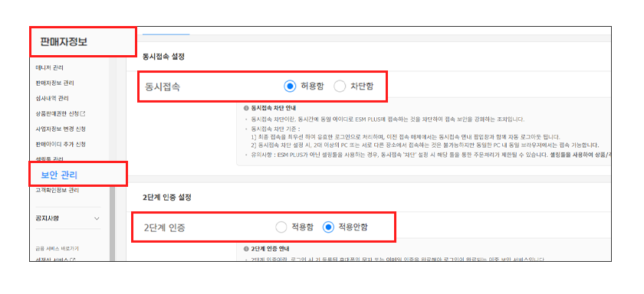Screen dimensions: 644x294
Task: Click the info icon beside 2단계 인증 안내
Action: (246, 249)
